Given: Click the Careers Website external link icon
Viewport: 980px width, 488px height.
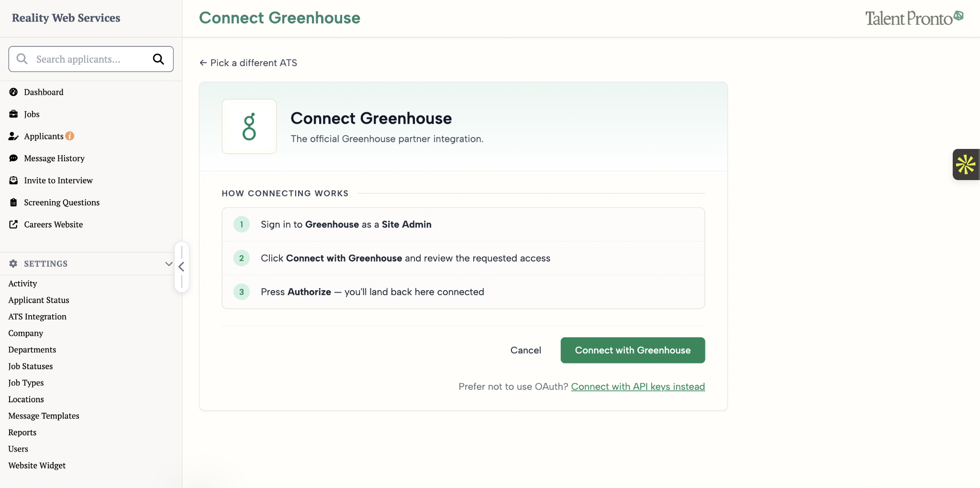Looking at the screenshot, I should pyautogui.click(x=13, y=224).
